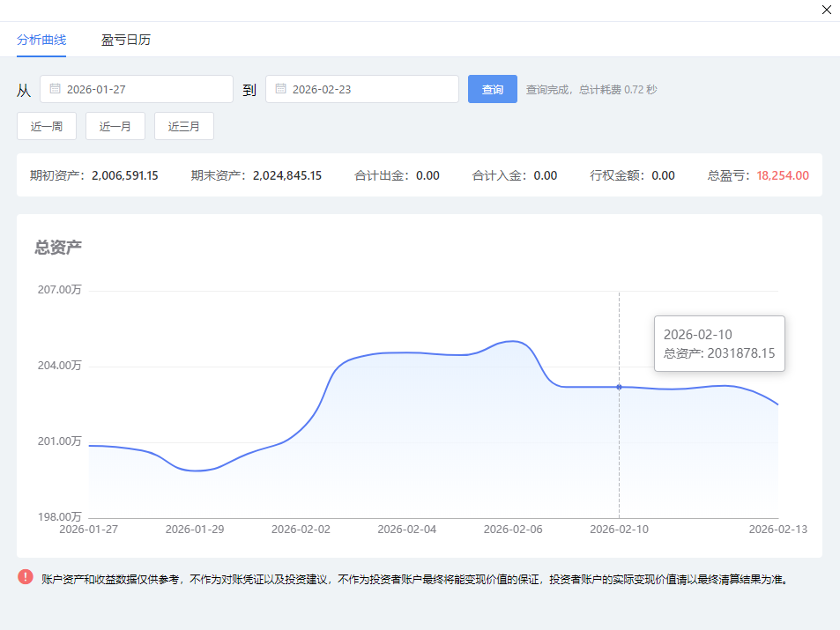Close the analysis dialog with the X
This screenshot has height=630, width=840.
[x=826, y=11]
